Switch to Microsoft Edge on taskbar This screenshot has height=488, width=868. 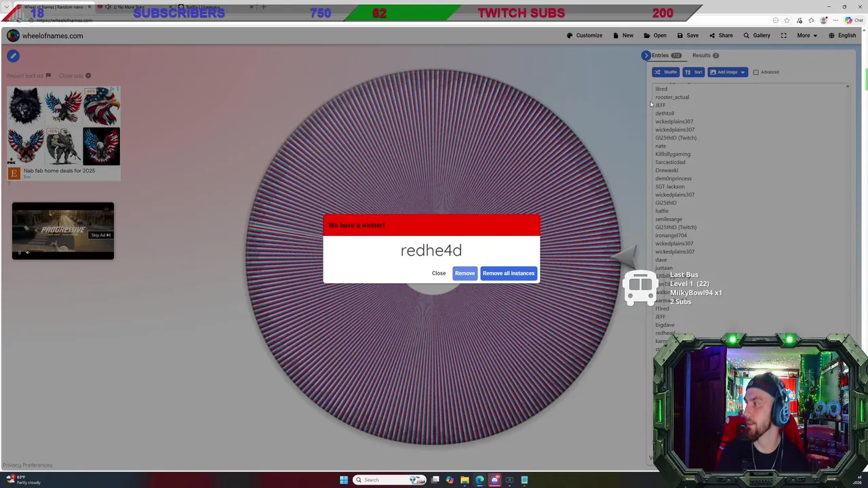[479, 480]
